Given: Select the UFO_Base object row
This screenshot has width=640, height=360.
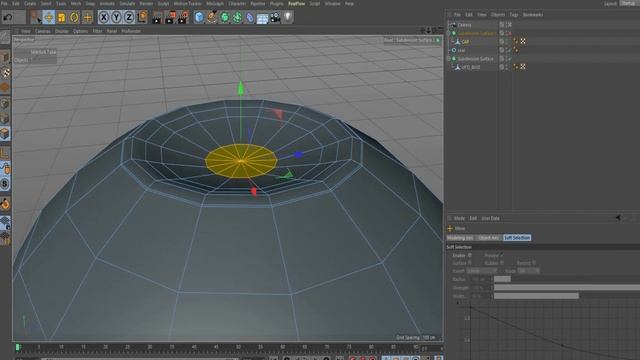Looking at the screenshot, I should [471, 67].
